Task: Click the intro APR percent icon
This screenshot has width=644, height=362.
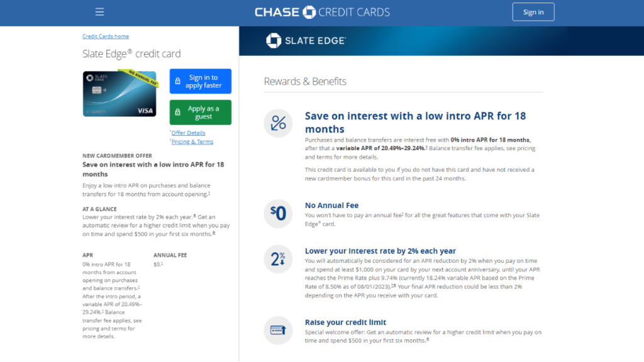Action: (278, 123)
